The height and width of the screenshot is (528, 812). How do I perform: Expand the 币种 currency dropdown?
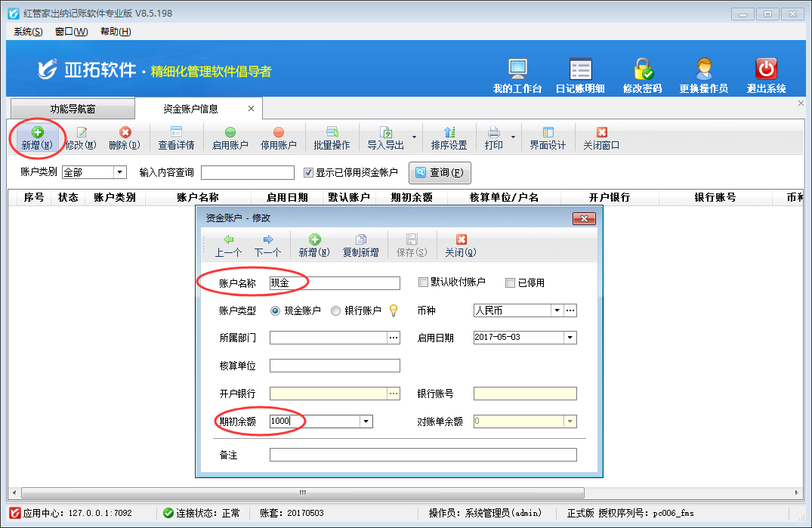pyautogui.click(x=557, y=310)
